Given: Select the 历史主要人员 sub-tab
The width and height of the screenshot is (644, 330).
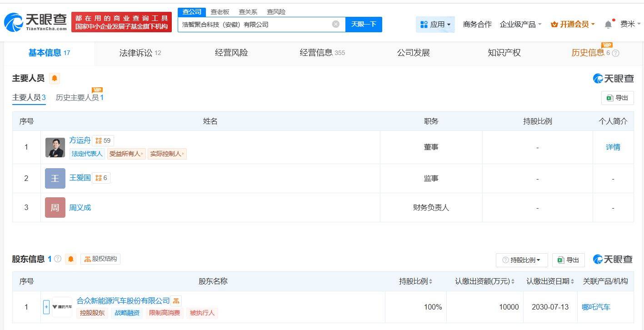Looking at the screenshot, I should coord(80,98).
